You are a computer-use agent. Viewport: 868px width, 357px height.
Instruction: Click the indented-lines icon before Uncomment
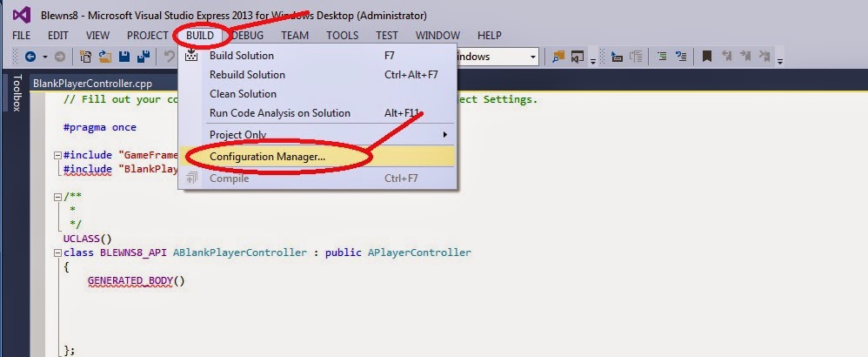(x=662, y=57)
